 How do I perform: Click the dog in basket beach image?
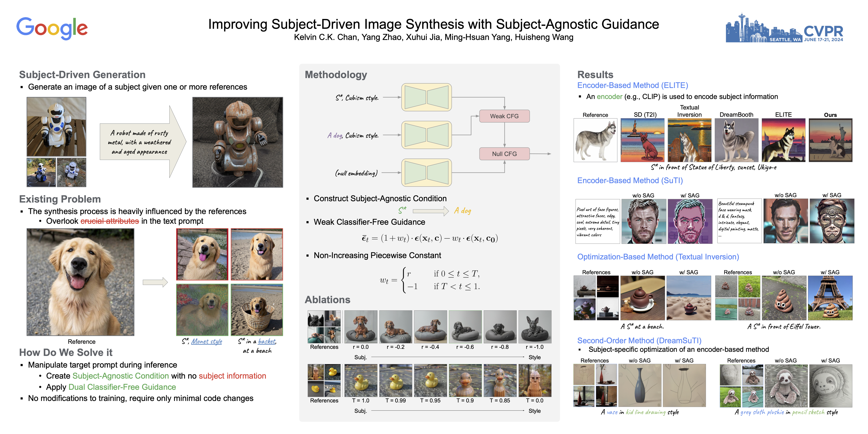click(x=257, y=310)
